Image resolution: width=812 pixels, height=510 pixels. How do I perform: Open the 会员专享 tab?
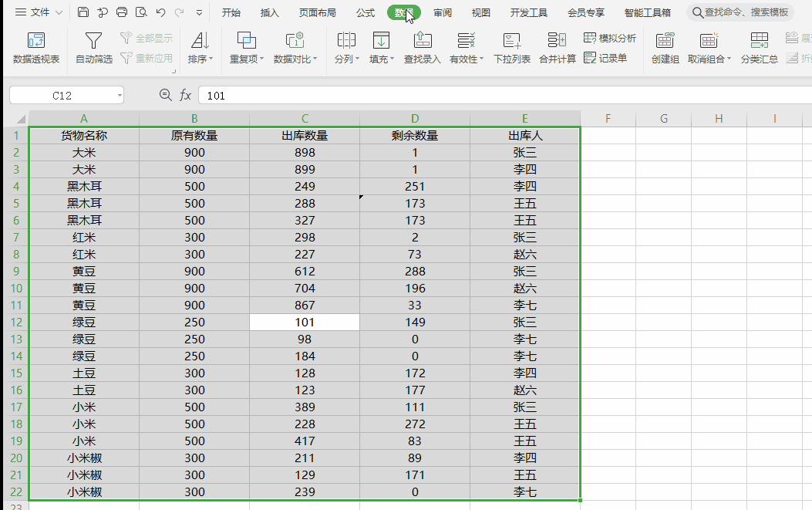(x=586, y=12)
